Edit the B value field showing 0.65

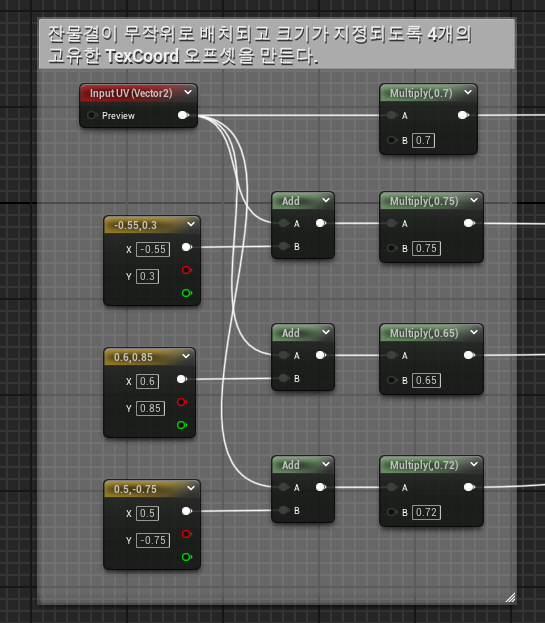pos(426,380)
